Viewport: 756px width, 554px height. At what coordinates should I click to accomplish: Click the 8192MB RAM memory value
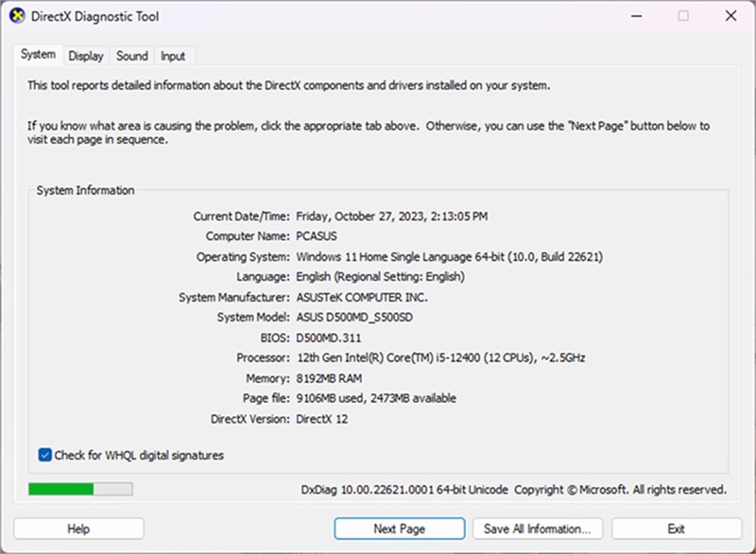(x=328, y=378)
